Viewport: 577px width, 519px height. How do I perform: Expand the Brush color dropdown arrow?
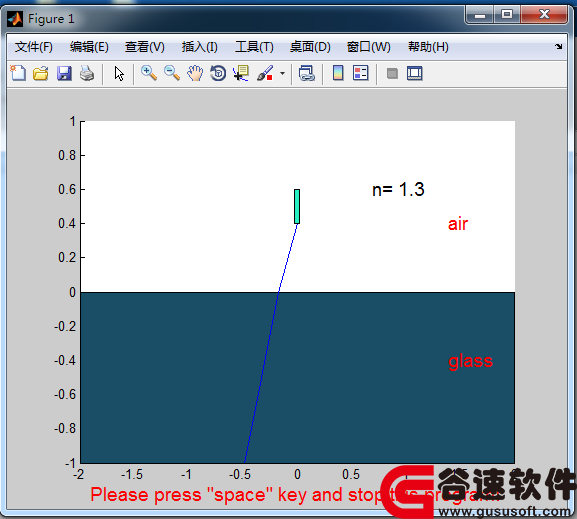282,74
